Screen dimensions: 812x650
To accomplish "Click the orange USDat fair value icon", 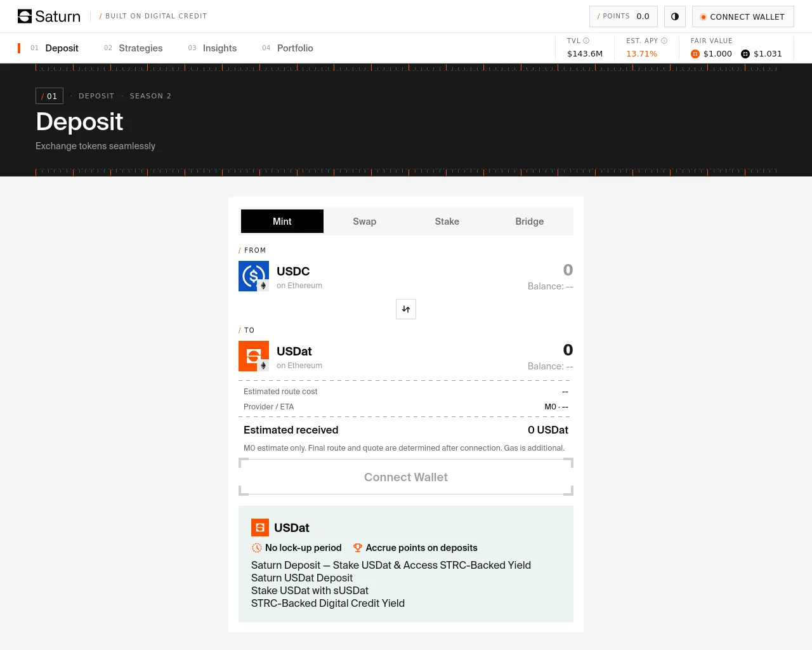I will [x=695, y=54].
